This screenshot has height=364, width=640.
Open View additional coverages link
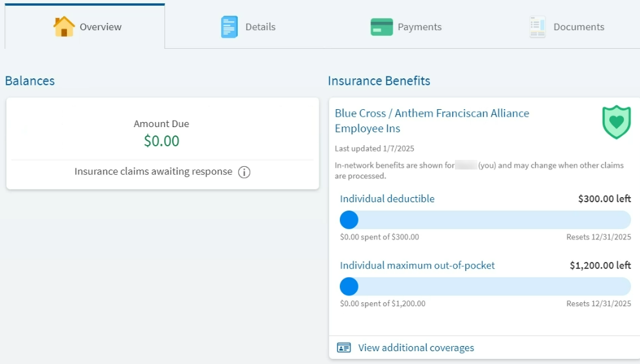(416, 348)
